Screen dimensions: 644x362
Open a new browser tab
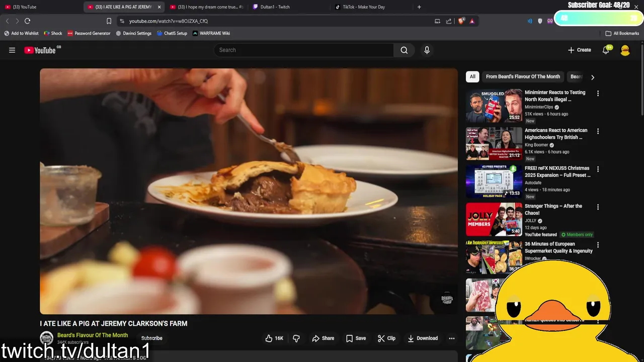(x=419, y=7)
